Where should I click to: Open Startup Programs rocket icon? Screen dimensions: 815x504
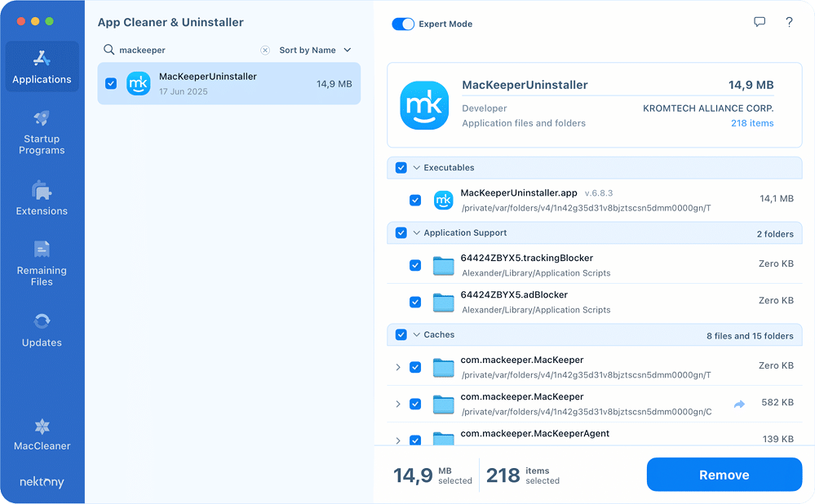point(42,118)
